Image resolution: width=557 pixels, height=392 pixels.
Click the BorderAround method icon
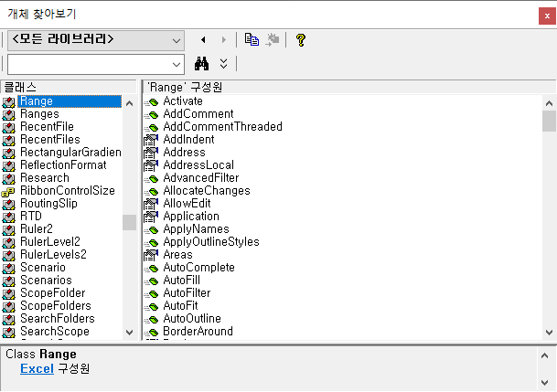[x=151, y=332]
